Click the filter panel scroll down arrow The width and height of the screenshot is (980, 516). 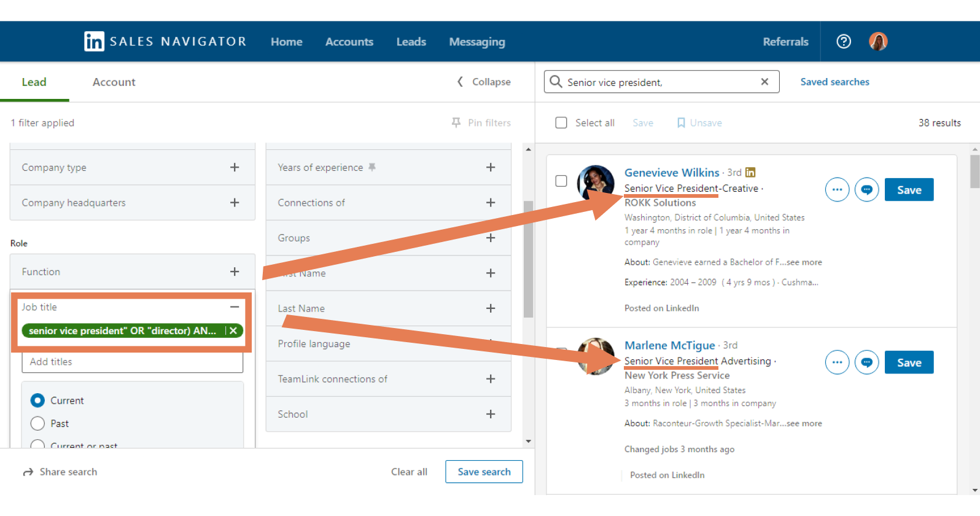529,442
